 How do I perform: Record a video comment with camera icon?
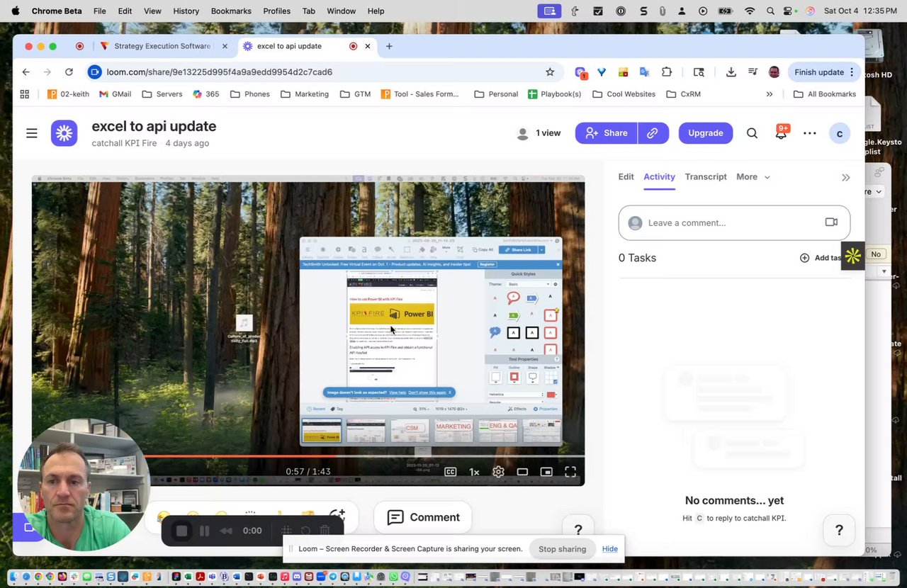831,222
